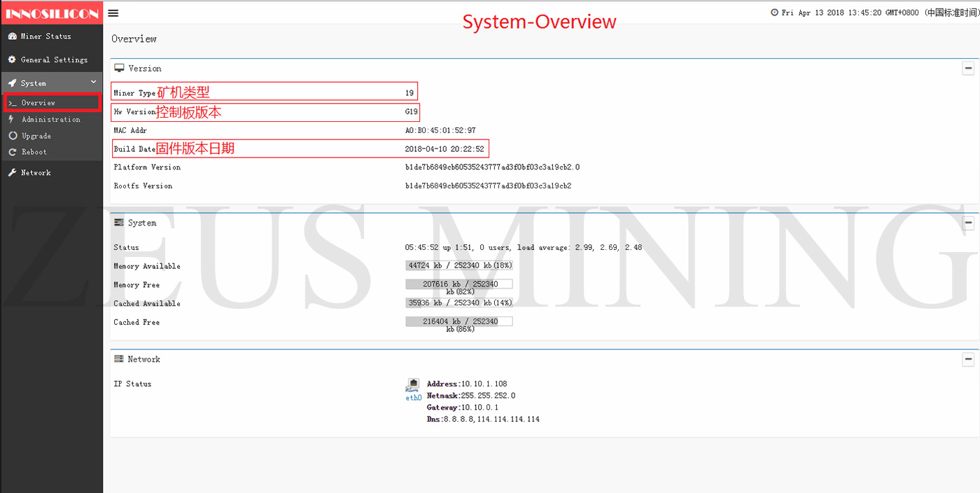This screenshot has height=493, width=980.
Task: Click the Miner Status dashboard icon
Action: [12, 36]
